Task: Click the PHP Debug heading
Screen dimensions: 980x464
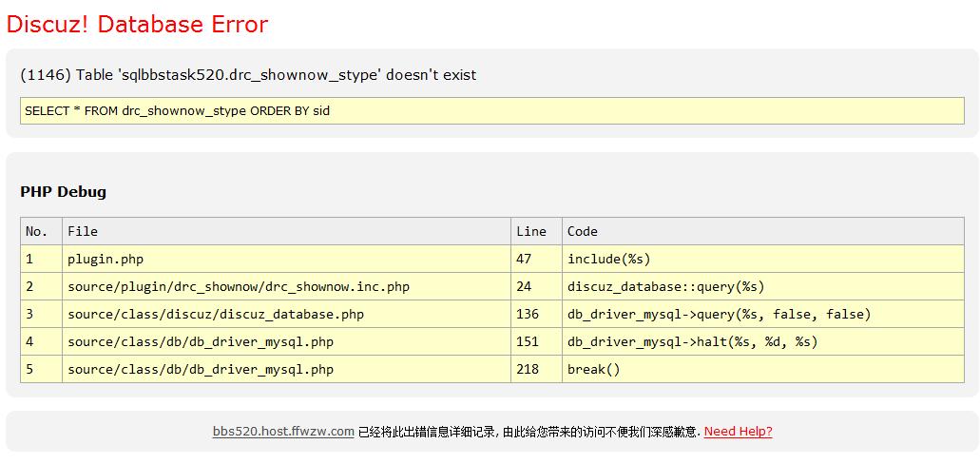Action: click(63, 191)
